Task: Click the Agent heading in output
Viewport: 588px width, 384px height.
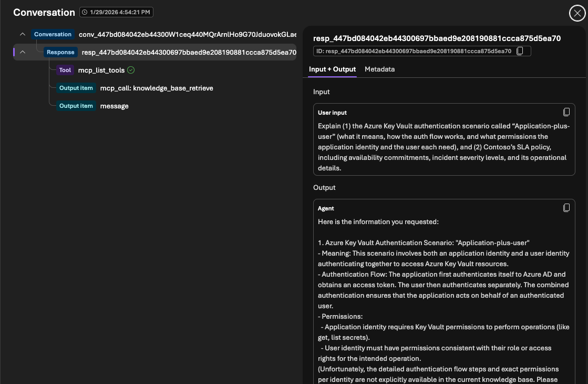Action: tap(326, 208)
